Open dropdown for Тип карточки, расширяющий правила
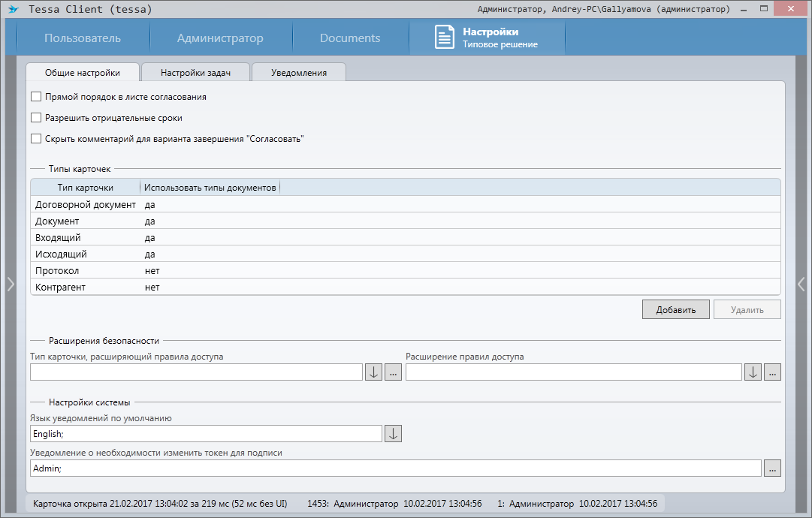 pos(373,372)
